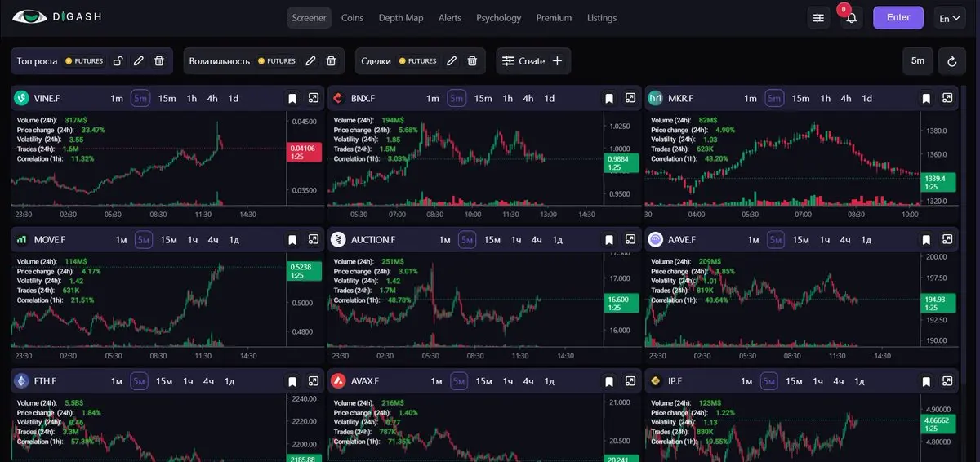Edit the Топ роста preset

(139, 61)
